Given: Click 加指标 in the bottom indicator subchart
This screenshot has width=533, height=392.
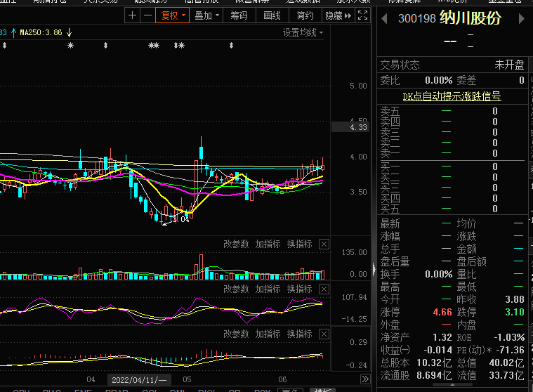Looking at the screenshot, I should click(x=268, y=334).
